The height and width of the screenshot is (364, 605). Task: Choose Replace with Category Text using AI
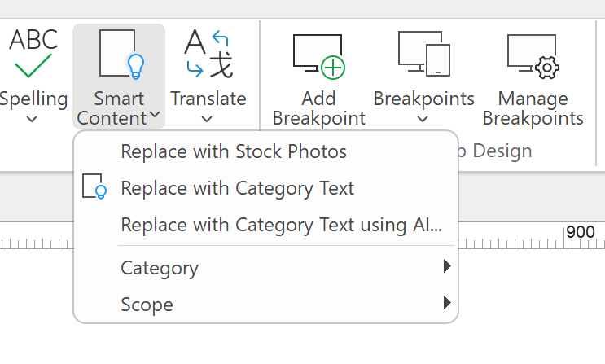(281, 225)
